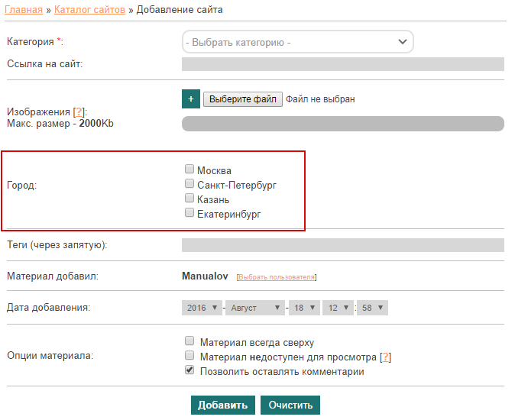Enable the Санкт-Петербург checkbox

[189, 184]
